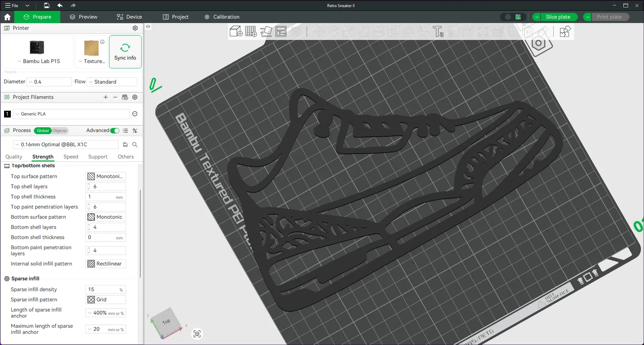The width and height of the screenshot is (644, 345).
Task: Click the Top shell thickness field
Action: (x=106, y=197)
